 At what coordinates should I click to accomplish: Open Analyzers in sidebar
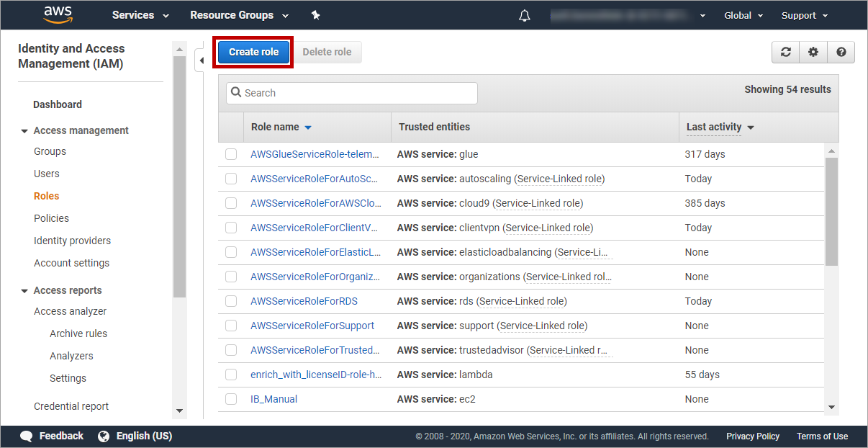71,356
